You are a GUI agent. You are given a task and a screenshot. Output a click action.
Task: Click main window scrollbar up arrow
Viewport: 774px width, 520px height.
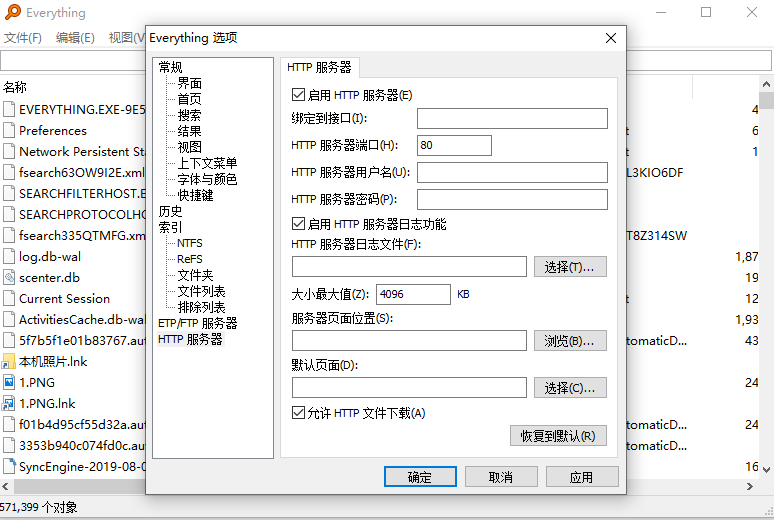(766, 84)
